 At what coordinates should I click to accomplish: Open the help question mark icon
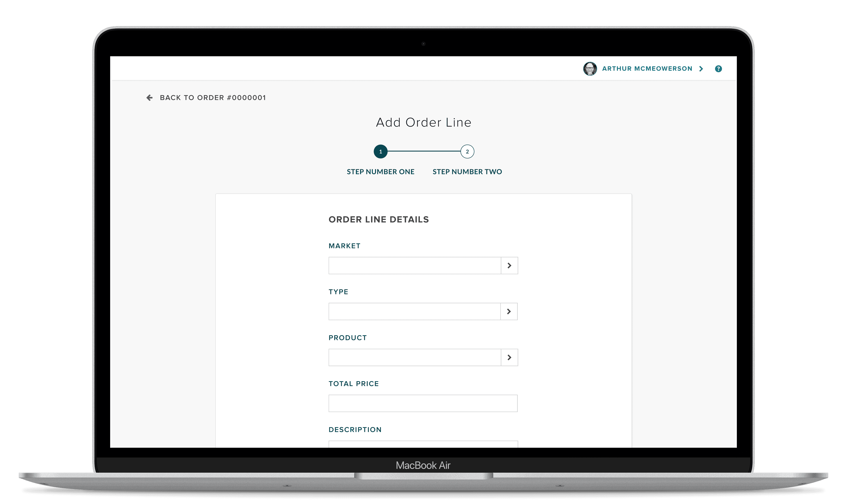click(718, 69)
